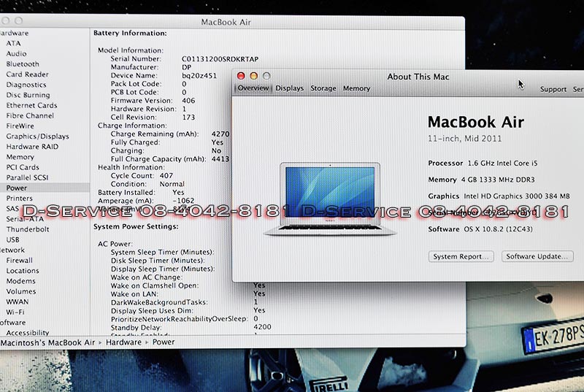Image resolution: width=584 pixels, height=392 pixels.
Task: Click the Firmware Version value 406
Action: 188,101
